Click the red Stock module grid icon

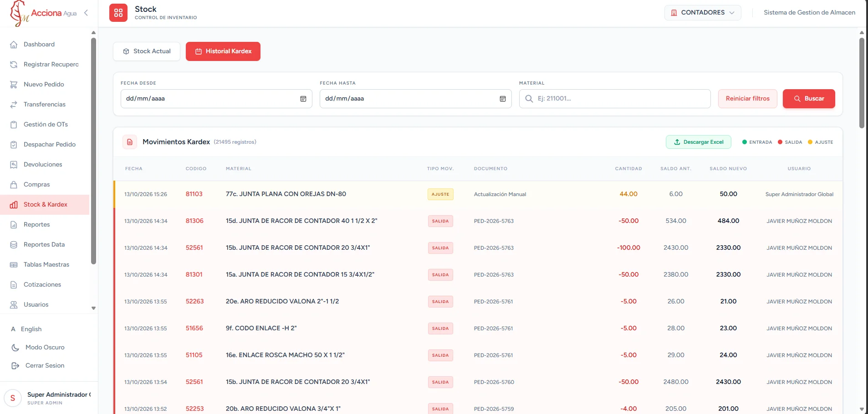(118, 13)
